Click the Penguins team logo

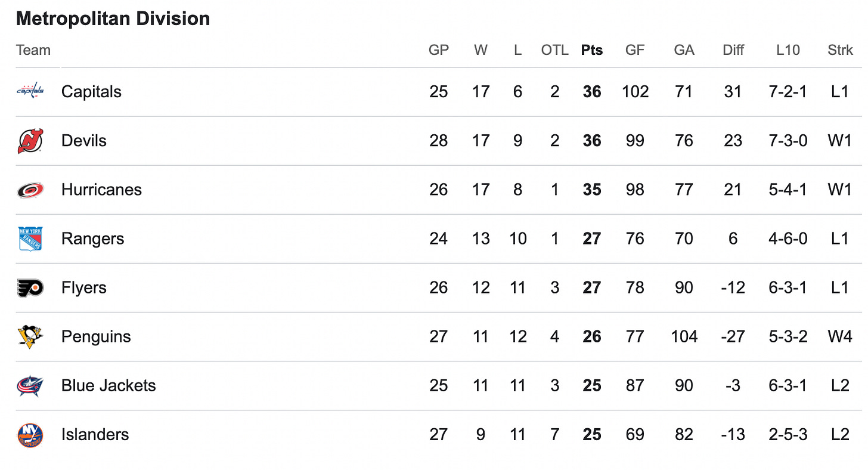30,336
